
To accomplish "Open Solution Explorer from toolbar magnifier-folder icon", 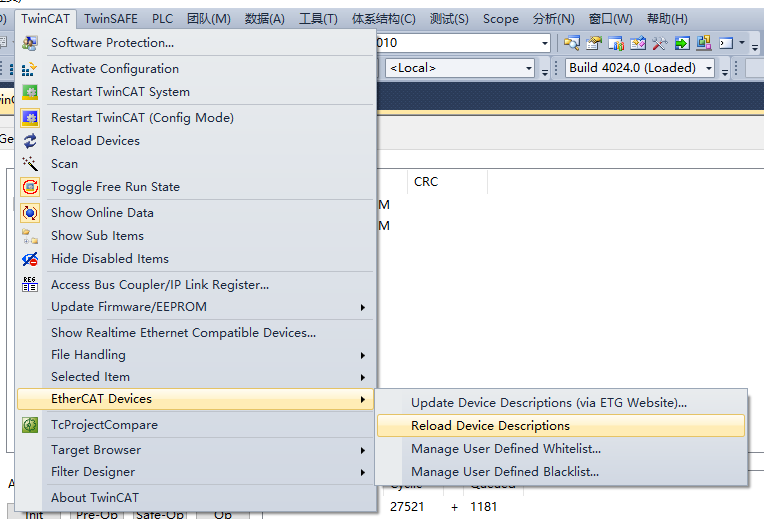I will [x=572, y=43].
